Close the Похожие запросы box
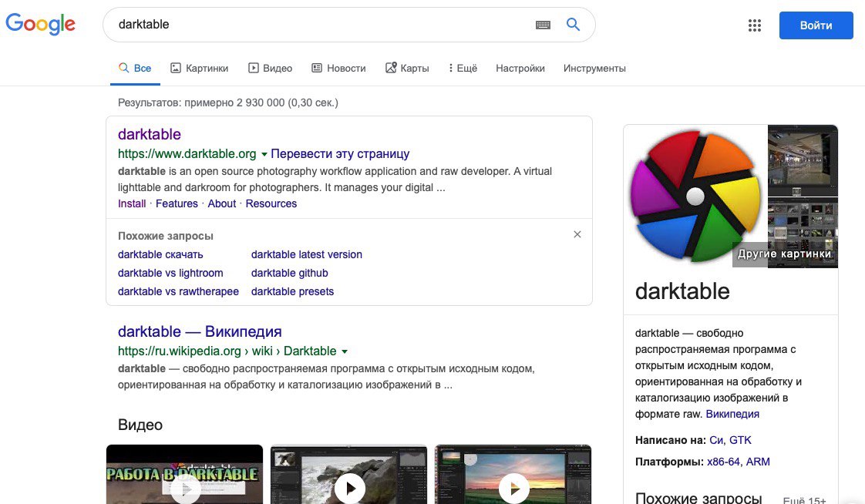This screenshot has height=504, width=865. pos(577,234)
